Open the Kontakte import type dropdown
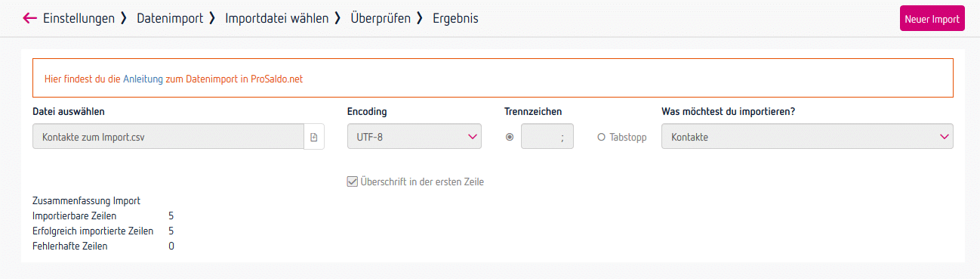Screen dimensions: 980x279 [x=807, y=137]
